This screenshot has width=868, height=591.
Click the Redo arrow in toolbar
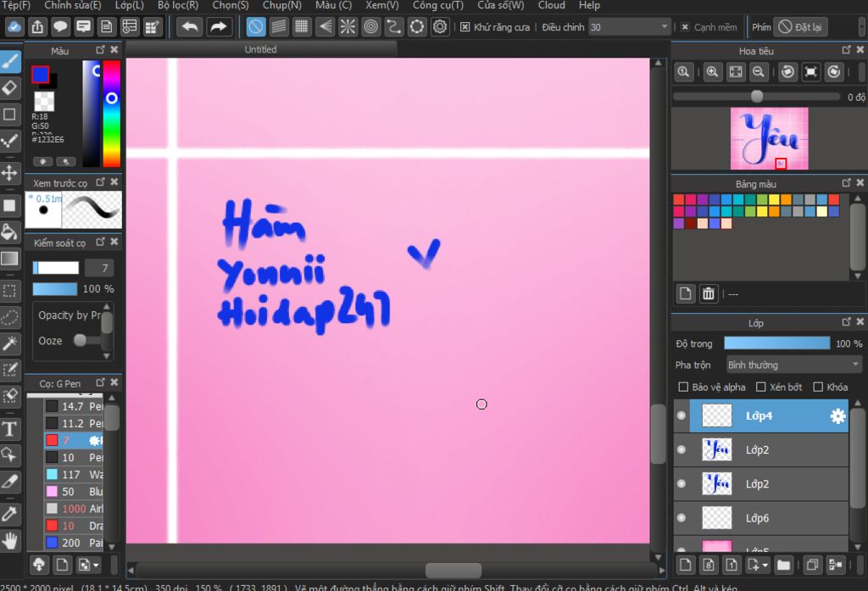point(218,26)
